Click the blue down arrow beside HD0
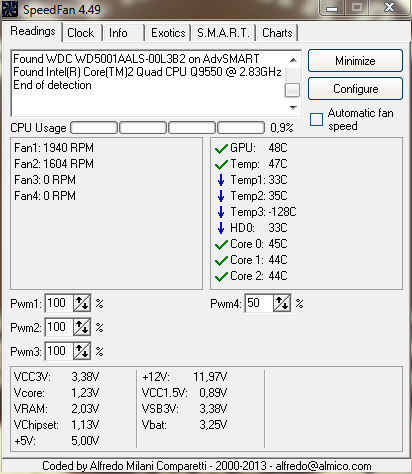The width and height of the screenshot is (412, 474). (x=221, y=228)
